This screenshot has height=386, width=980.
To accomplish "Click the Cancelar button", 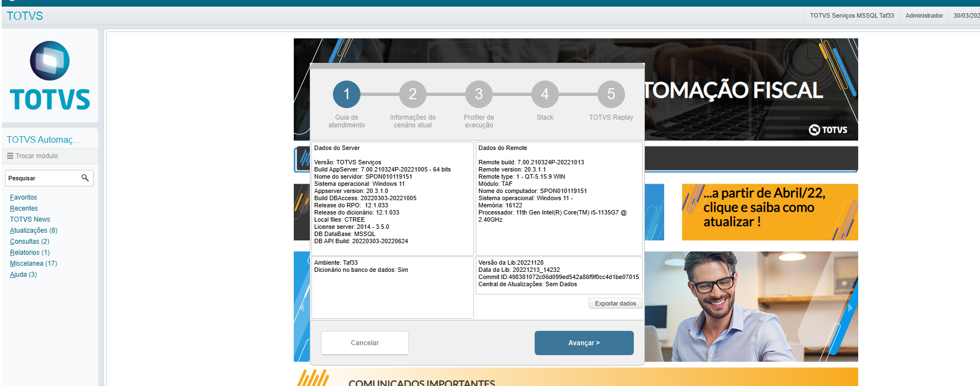I will pyautogui.click(x=365, y=343).
